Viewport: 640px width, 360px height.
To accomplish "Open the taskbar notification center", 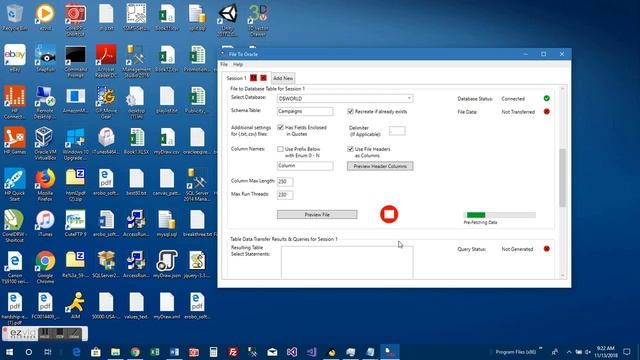I will (627, 351).
